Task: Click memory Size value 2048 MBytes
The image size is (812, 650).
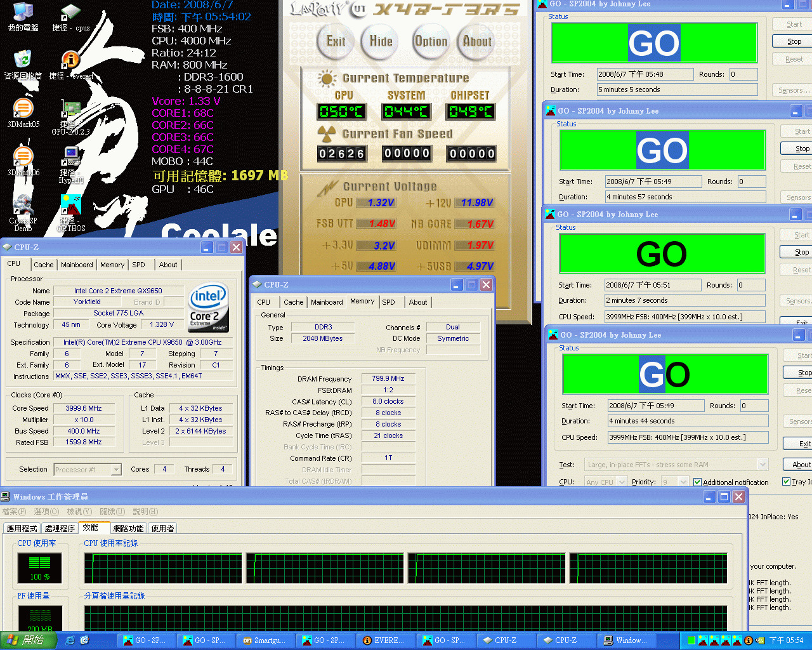Action: [323, 338]
